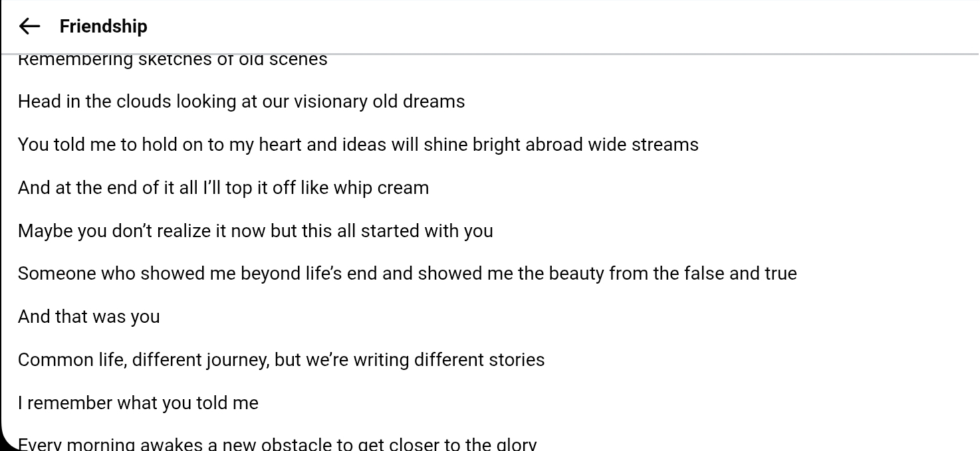Click the word 'heart' in the lyrics
Screen dimensions: 980x451
pyautogui.click(x=280, y=145)
